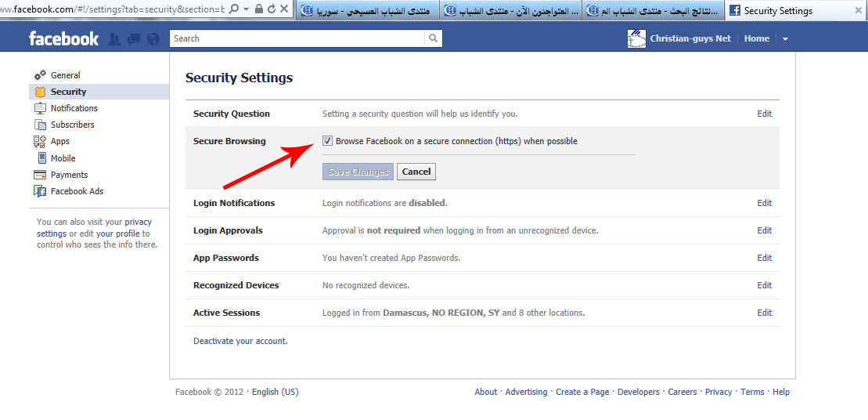Open the messages icon in header

click(x=134, y=39)
